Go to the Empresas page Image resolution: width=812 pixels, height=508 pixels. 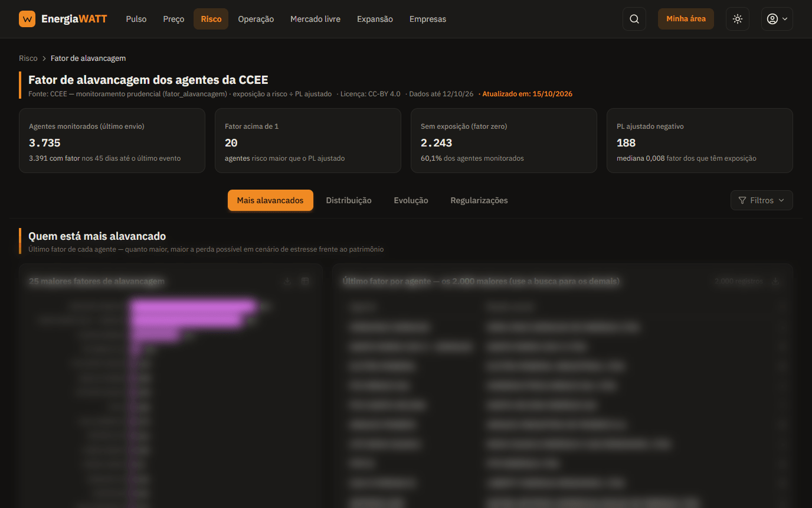coord(428,19)
